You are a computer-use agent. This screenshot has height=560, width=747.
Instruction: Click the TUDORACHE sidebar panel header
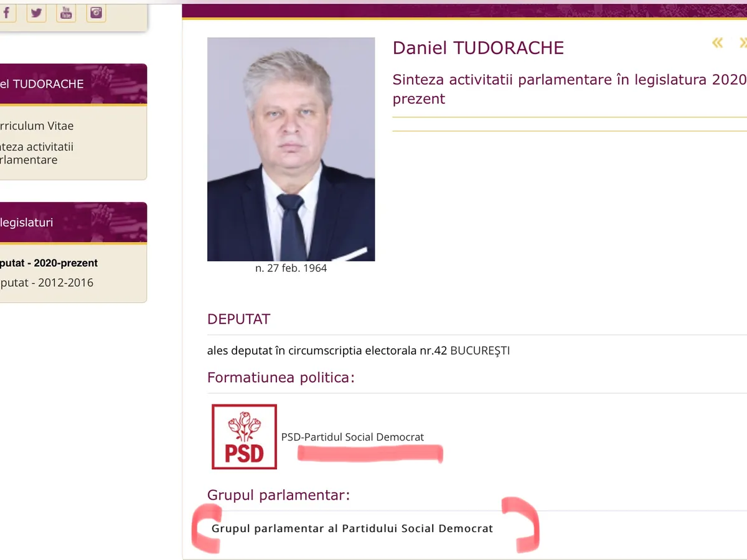point(42,84)
